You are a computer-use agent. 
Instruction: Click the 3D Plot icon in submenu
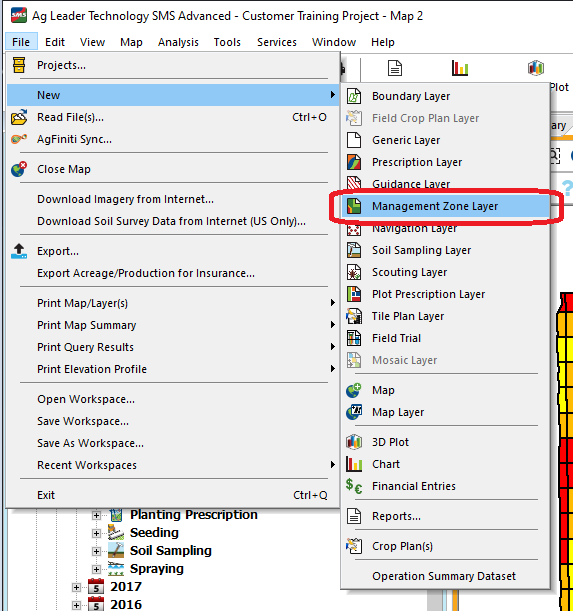pos(354,442)
